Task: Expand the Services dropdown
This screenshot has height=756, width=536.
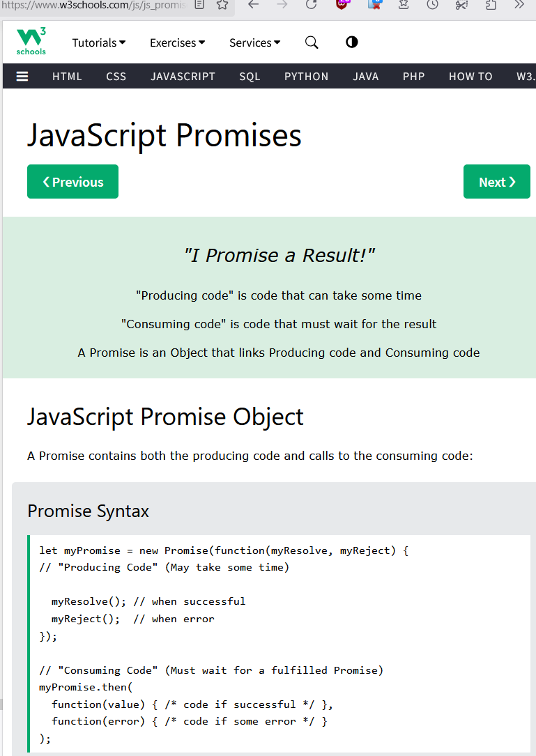Action: pos(254,43)
